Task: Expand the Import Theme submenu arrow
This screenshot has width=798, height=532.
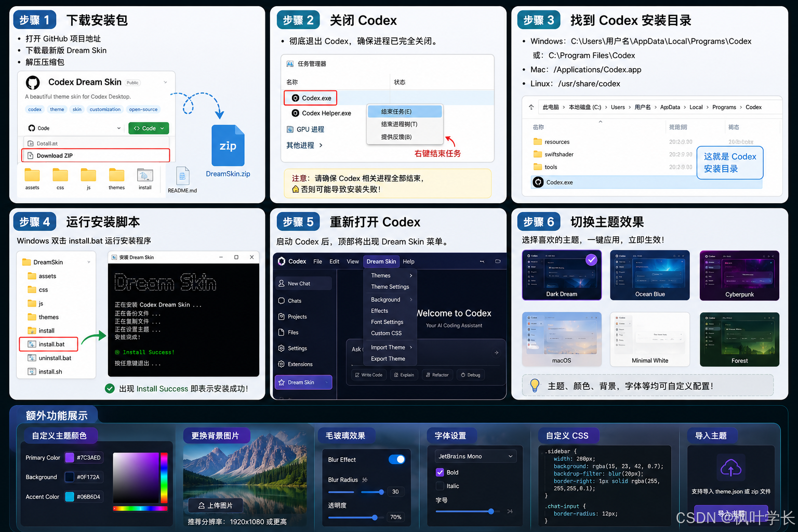Action: pyautogui.click(x=411, y=348)
